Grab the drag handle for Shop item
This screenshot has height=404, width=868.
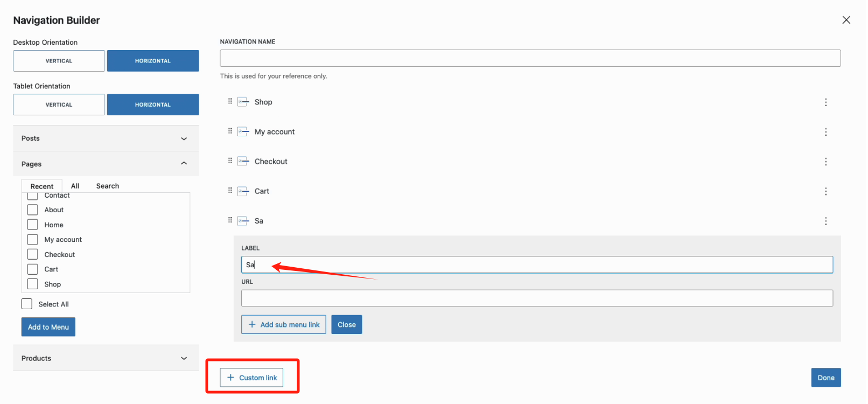pos(230,101)
